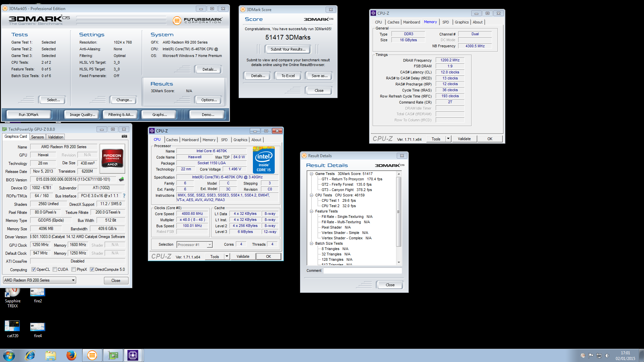
Task: Click the scroll down arrow in Result Details
Action: (398, 262)
